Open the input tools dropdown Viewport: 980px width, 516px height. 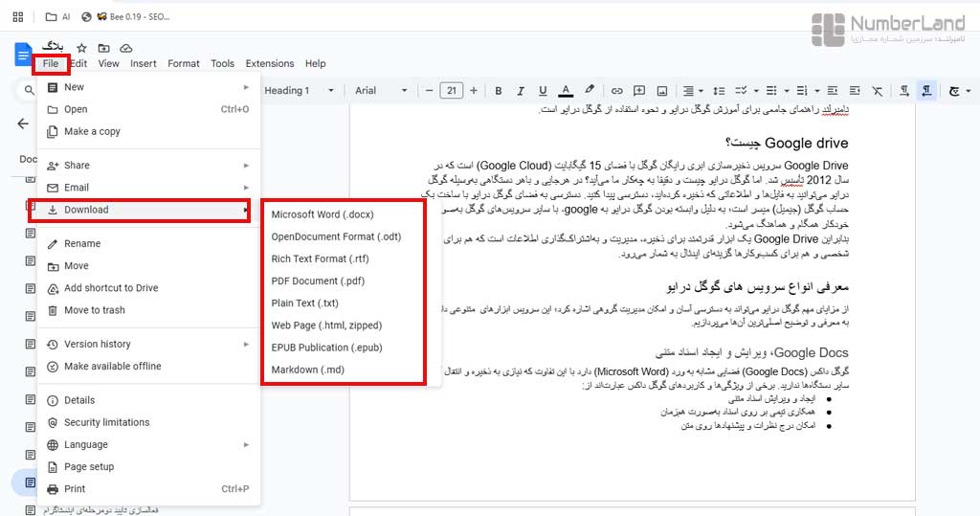point(959,91)
